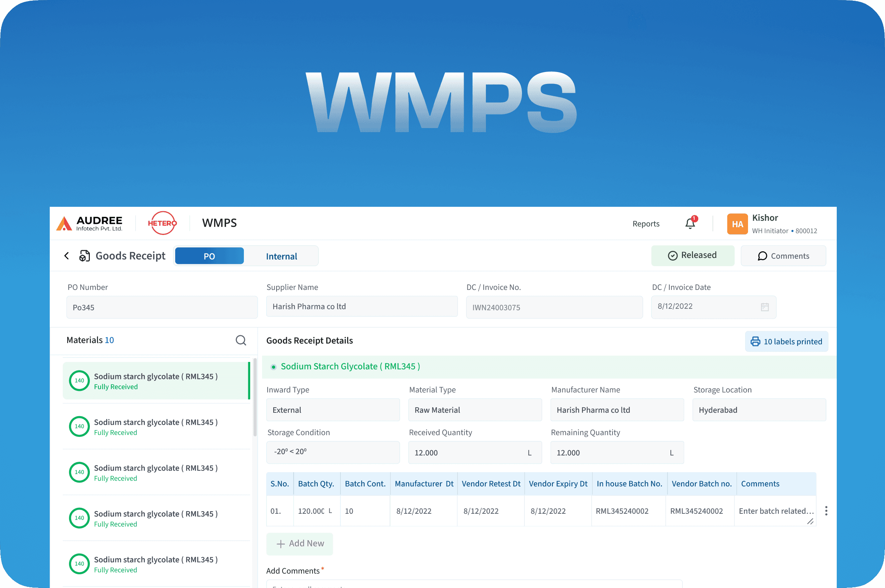
Task: Click Add New batch row button
Action: pos(300,543)
